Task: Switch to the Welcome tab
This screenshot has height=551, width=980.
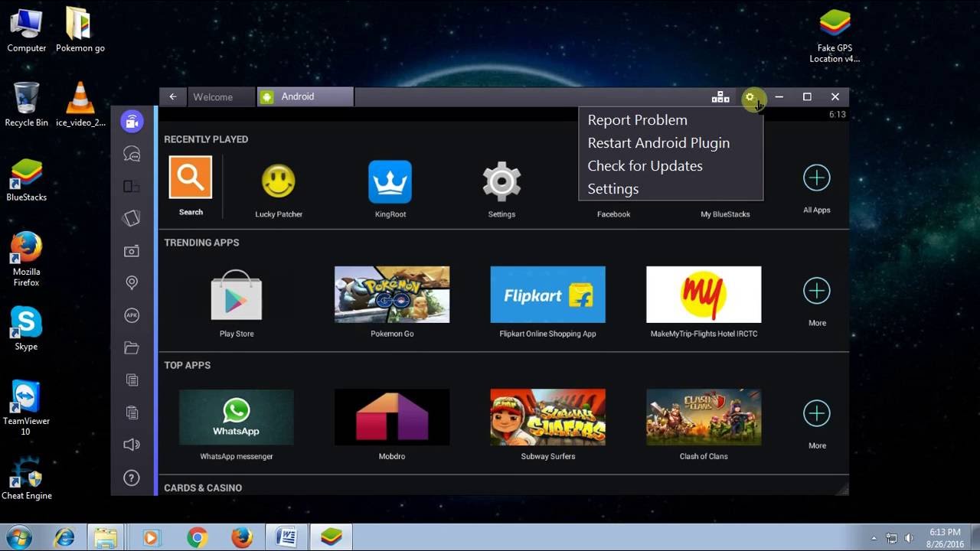Action: coord(220,97)
